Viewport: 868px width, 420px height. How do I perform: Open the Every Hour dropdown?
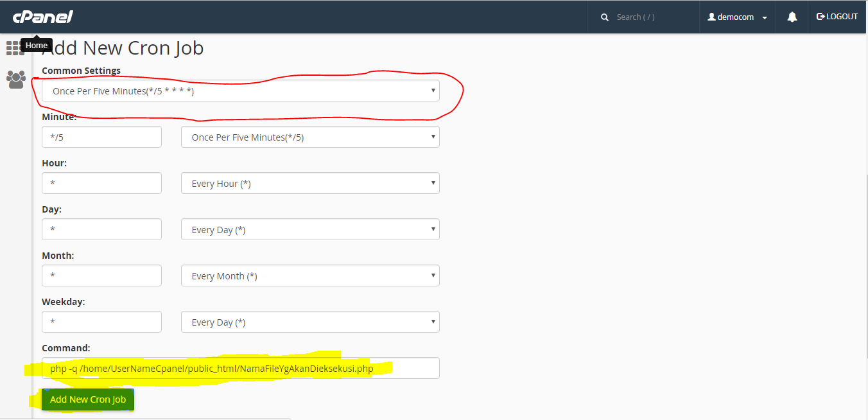[310, 183]
